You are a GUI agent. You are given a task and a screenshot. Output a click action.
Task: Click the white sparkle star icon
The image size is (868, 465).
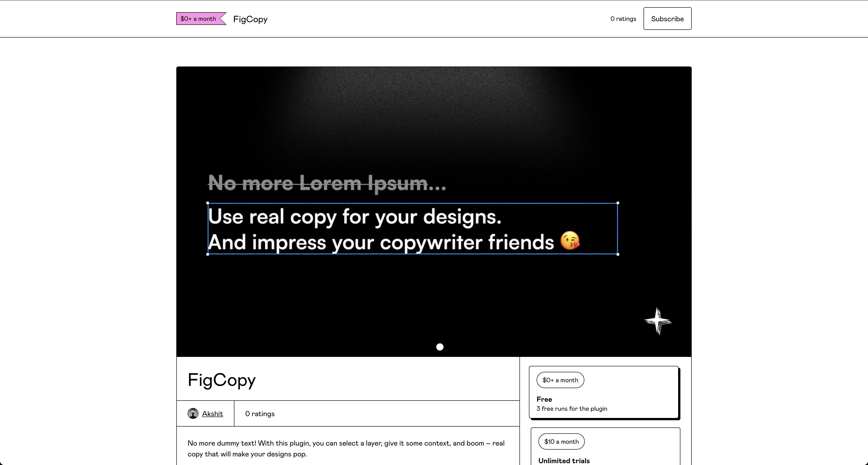pos(657,321)
